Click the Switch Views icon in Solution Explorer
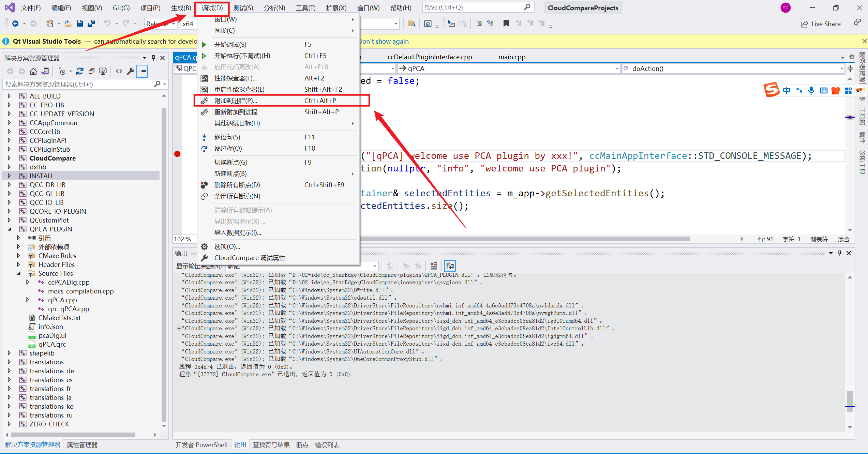This screenshot has height=454, width=868. [x=45, y=71]
